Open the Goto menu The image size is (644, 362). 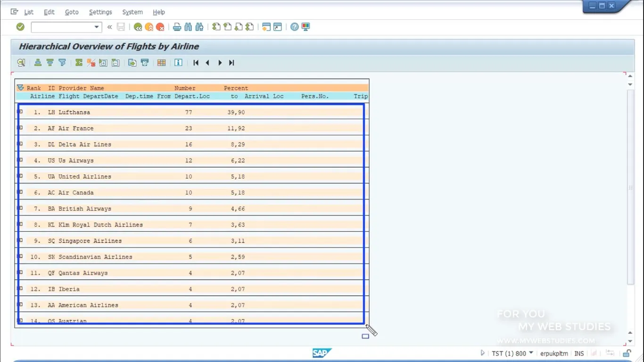(72, 12)
